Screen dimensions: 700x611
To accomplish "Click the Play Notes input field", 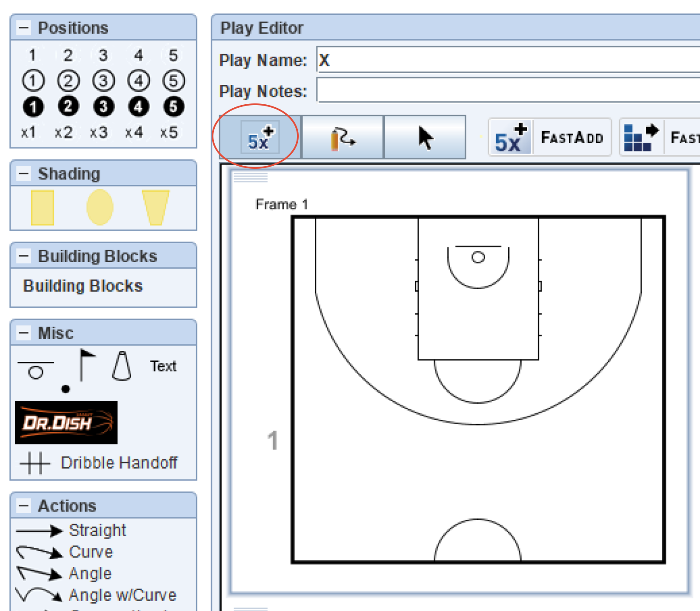I will (x=508, y=90).
